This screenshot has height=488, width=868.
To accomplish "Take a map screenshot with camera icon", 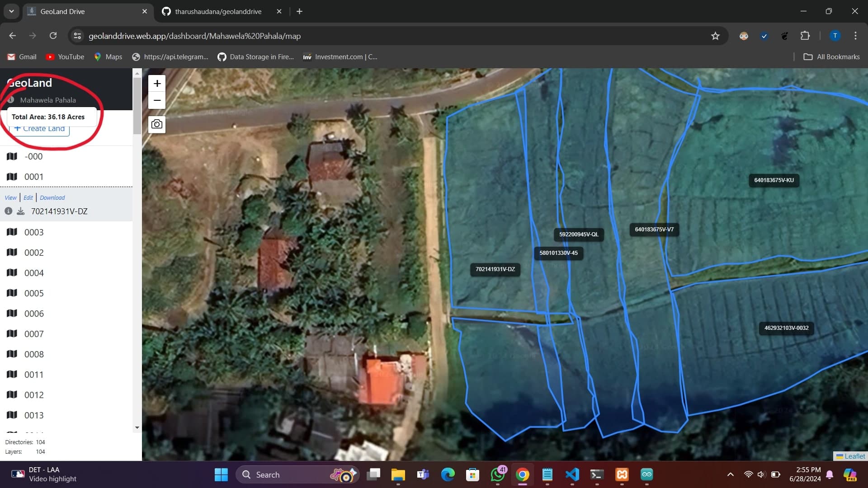I will (x=157, y=124).
